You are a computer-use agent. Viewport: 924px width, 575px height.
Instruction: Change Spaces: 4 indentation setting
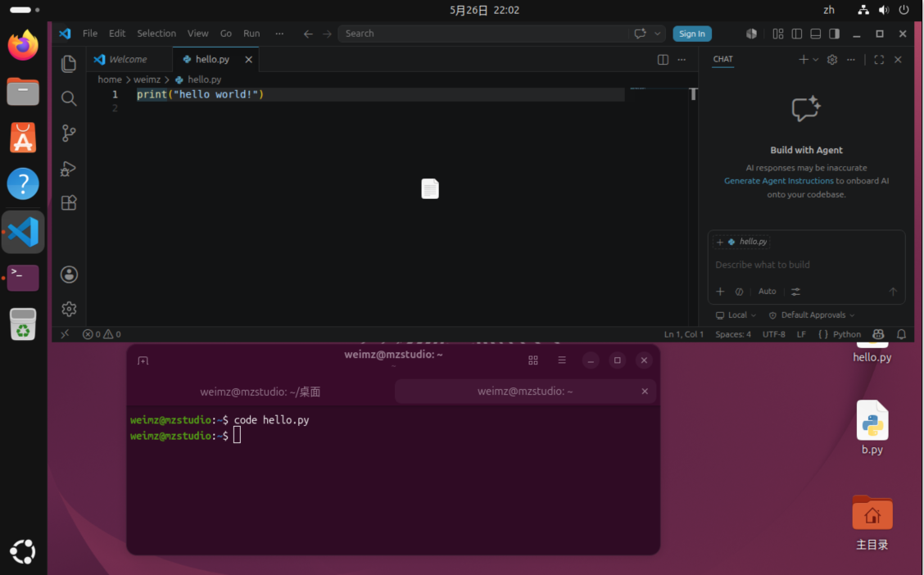[733, 334]
